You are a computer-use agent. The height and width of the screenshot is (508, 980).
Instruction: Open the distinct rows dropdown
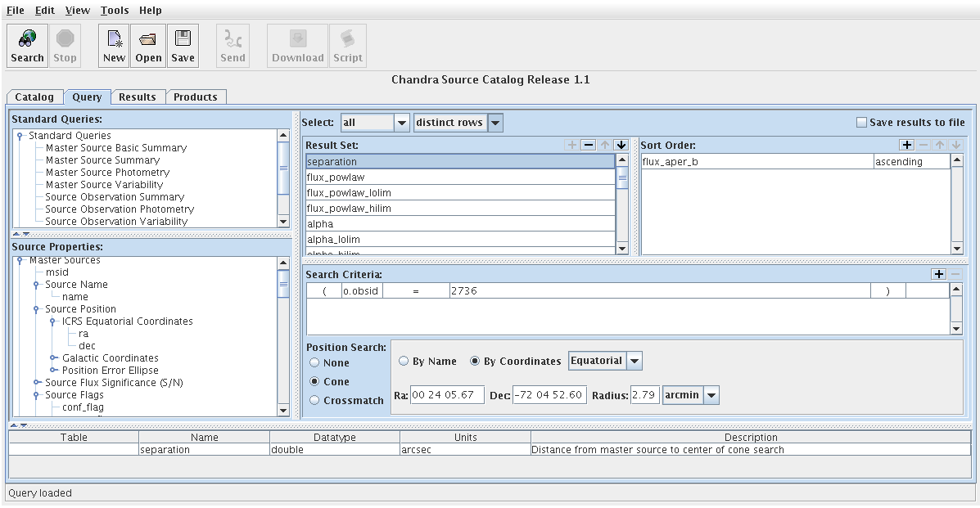[495, 123]
